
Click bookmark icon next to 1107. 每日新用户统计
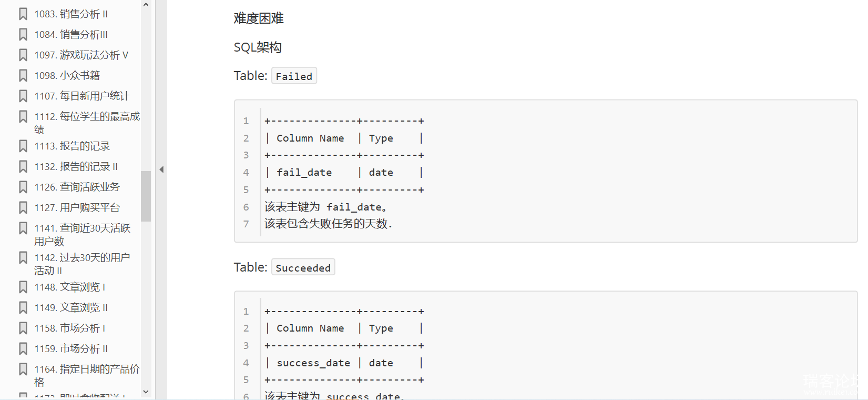(x=23, y=96)
